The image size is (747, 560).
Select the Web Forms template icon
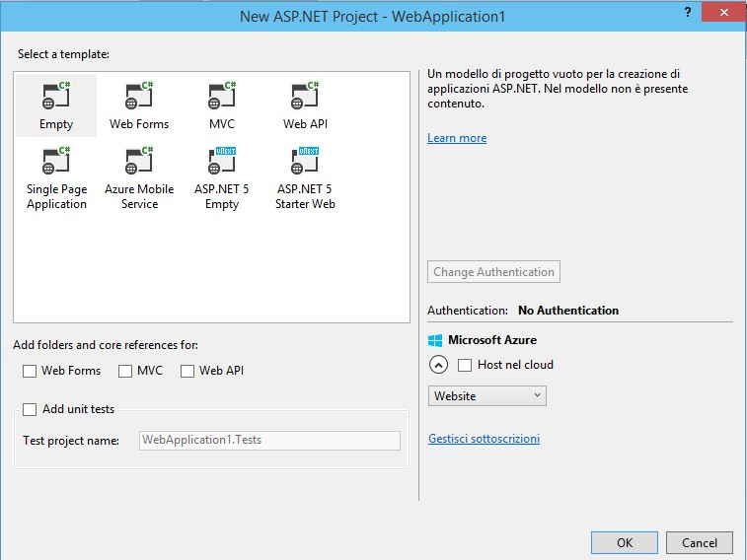point(139,96)
